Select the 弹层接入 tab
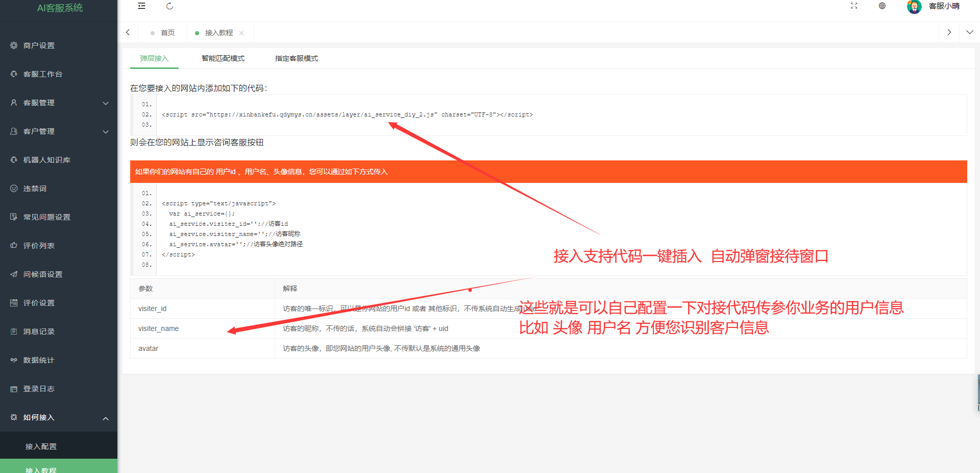The height and width of the screenshot is (473, 980). pos(154,58)
